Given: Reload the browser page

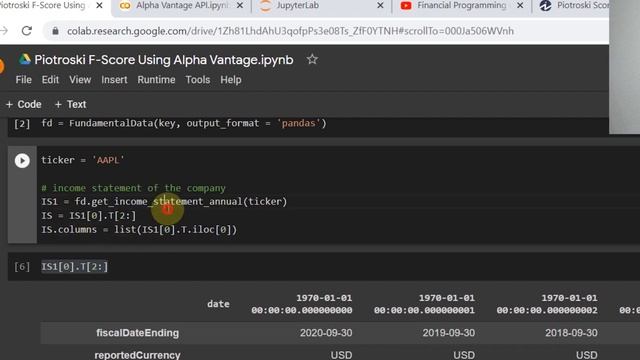Looking at the screenshot, I should pos(27,31).
